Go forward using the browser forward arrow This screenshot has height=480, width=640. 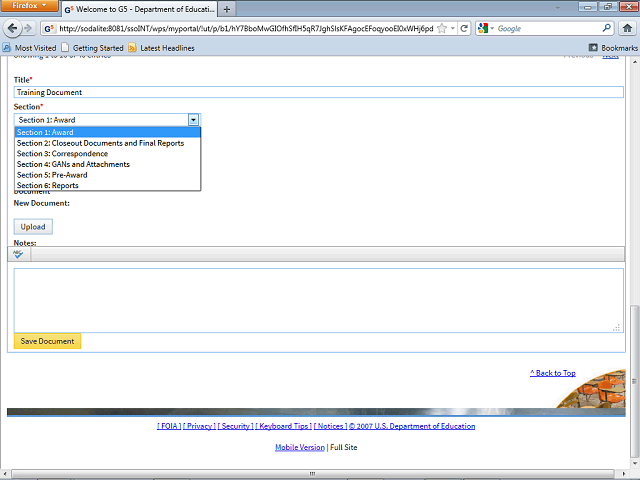pyautogui.click(x=28, y=28)
